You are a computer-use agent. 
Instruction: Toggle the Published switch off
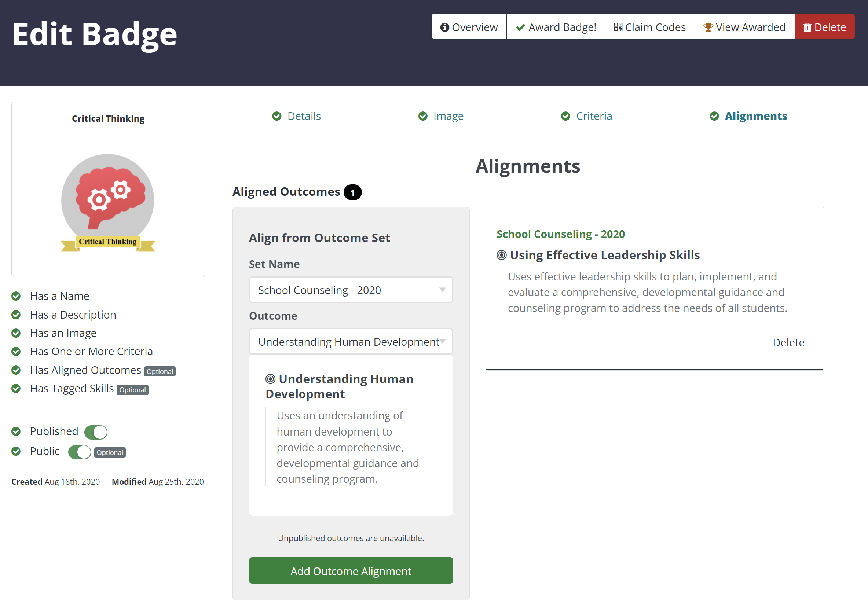[96, 432]
